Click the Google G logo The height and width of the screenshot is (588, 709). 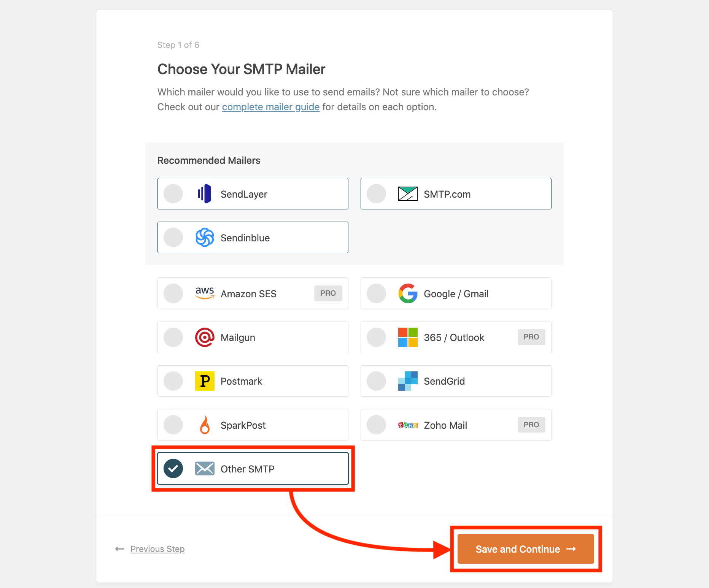click(408, 293)
